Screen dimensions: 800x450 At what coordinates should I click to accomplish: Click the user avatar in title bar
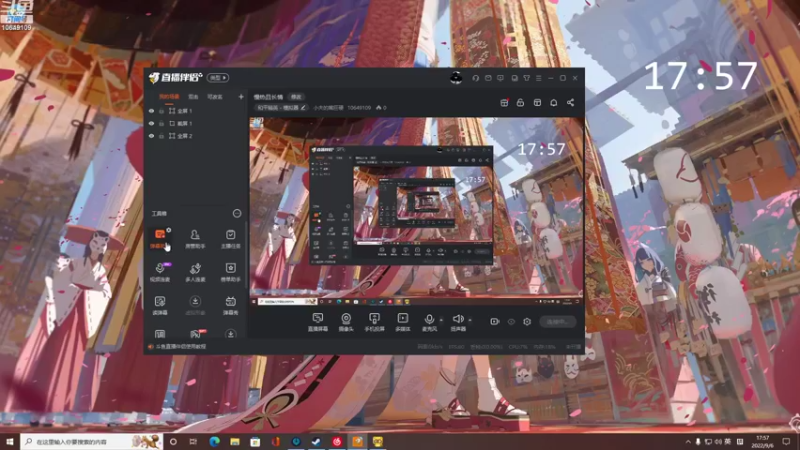coord(456,78)
